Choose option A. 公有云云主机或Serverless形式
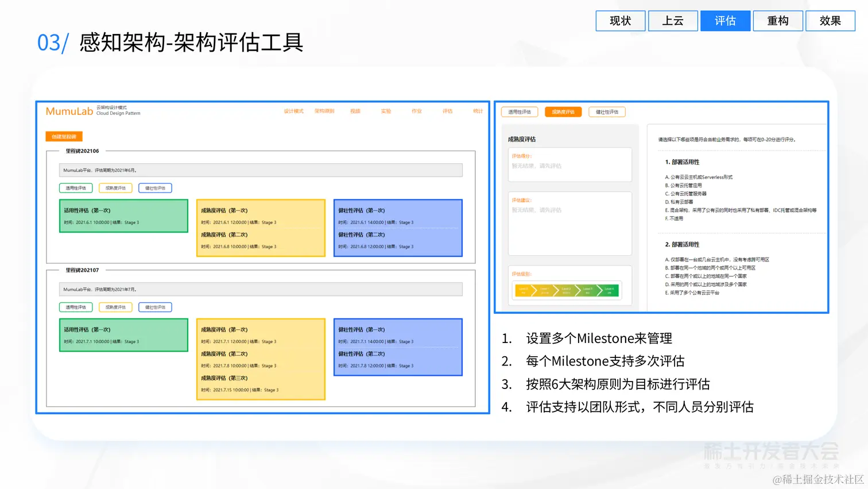This screenshot has width=868, height=489. (x=699, y=177)
